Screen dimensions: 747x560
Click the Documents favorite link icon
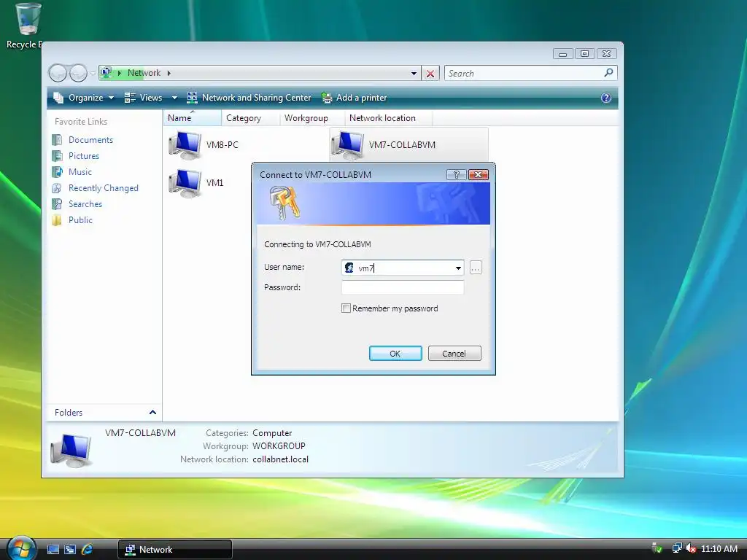tap(57, 140)
